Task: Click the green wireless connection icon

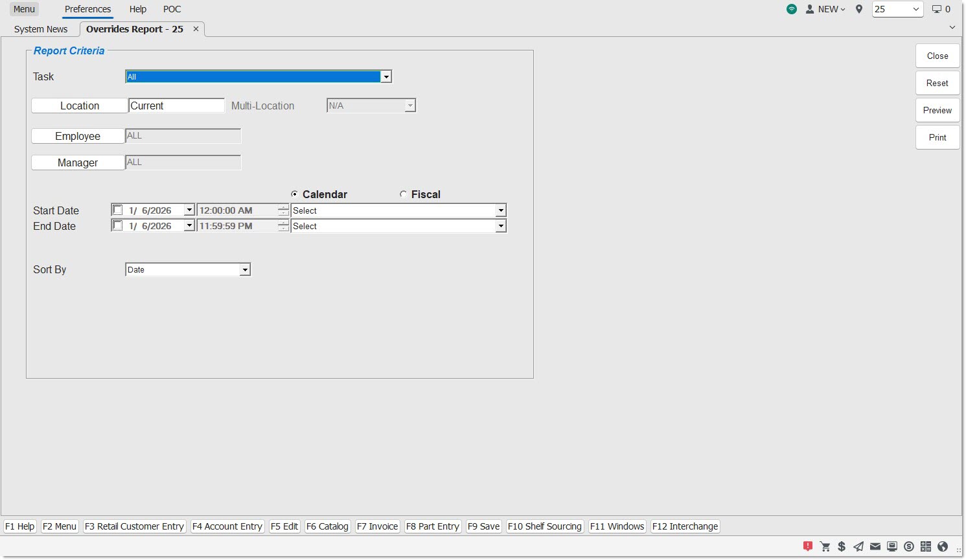Action: (x=792, y=9)
